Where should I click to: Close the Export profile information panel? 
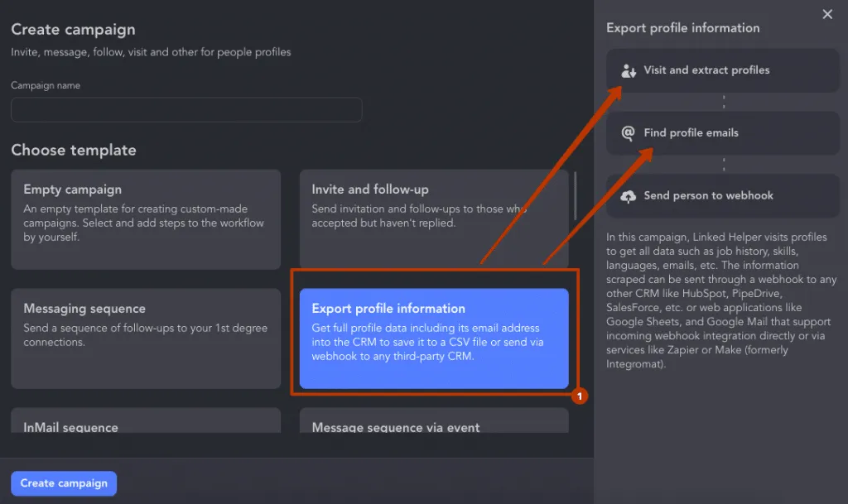point(827,15)
